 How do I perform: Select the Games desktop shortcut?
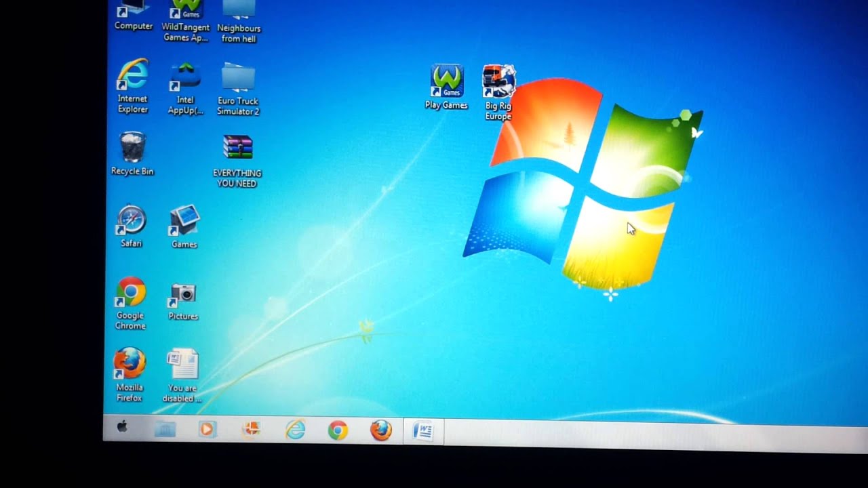(184, 227)
